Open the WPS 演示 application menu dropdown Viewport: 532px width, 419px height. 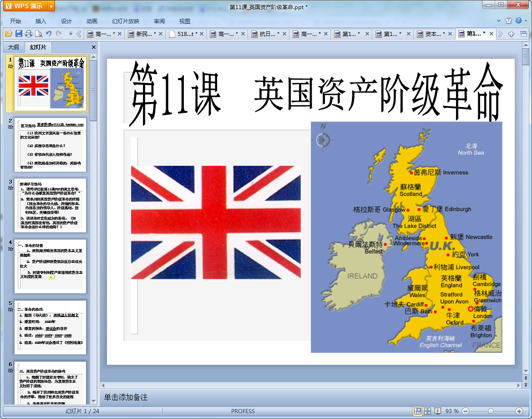51,6
